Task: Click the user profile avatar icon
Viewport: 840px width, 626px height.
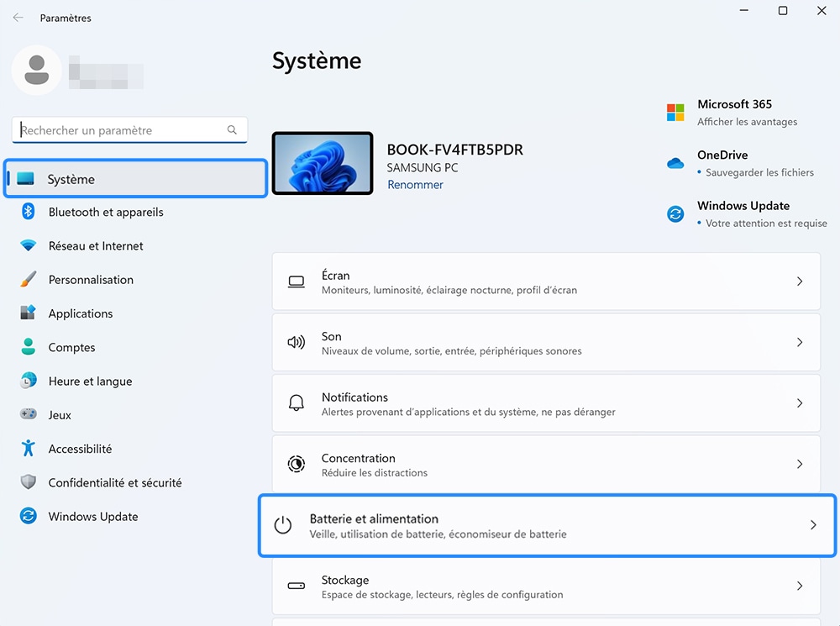Action: [36, 71]
